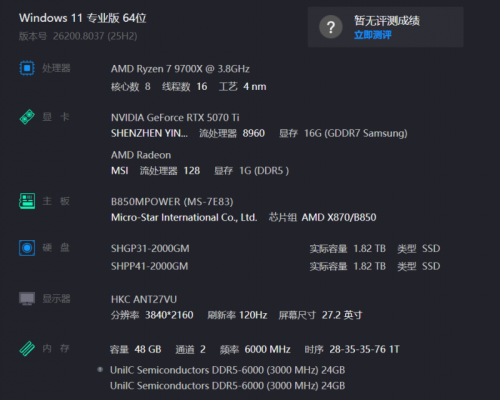
Task: Click the blue hard disk icon
Action: (27, 248)
